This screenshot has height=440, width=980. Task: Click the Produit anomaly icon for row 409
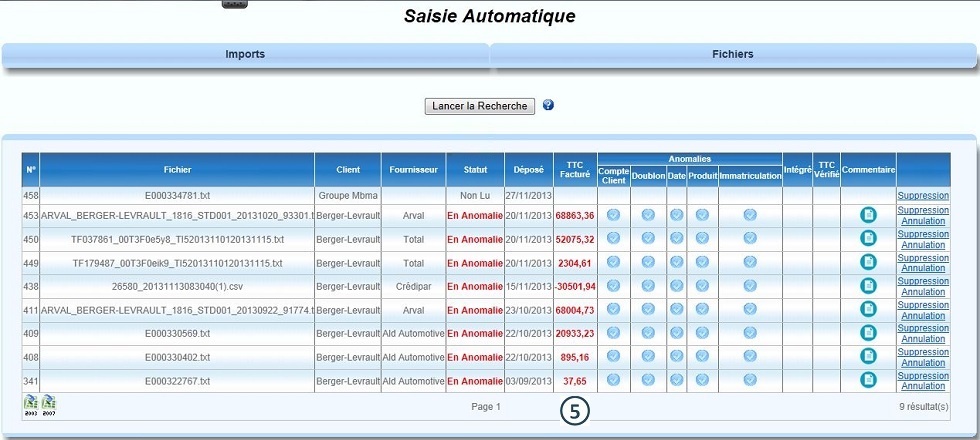pyautogui.click(x=702, y=333)
